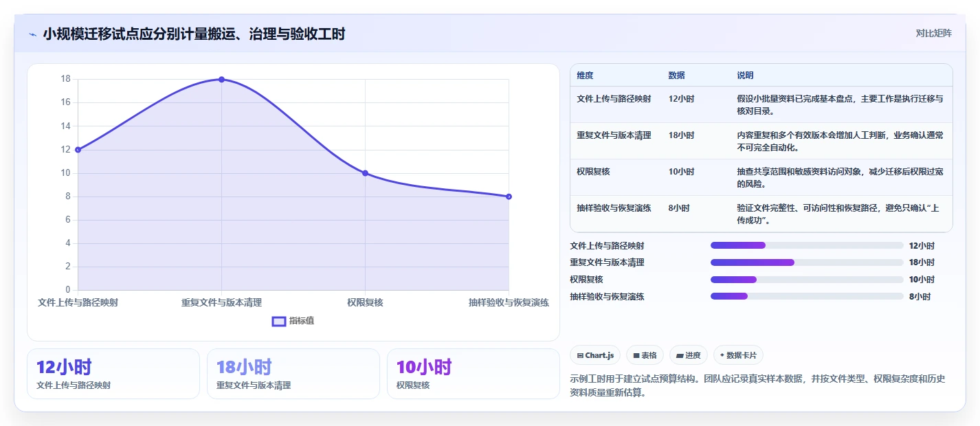Viewport: 980px width, 426px height.
Task: Click the y-axis tick labeled 18
Action: tap(66, 79)
